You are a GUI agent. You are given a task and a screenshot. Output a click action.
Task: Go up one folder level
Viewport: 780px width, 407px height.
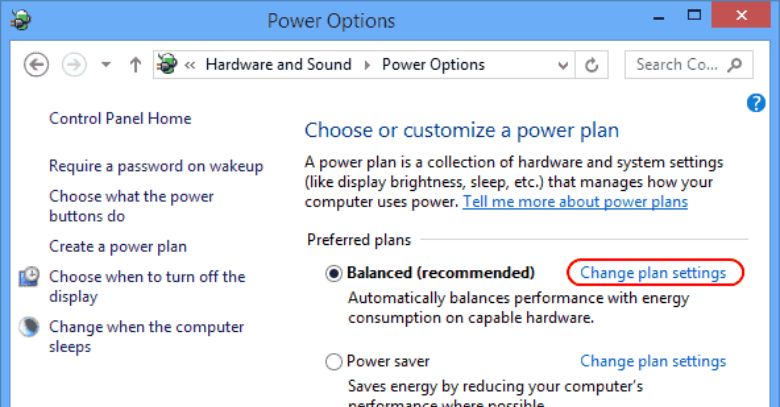pyautogui.click(x=135, y=65)
